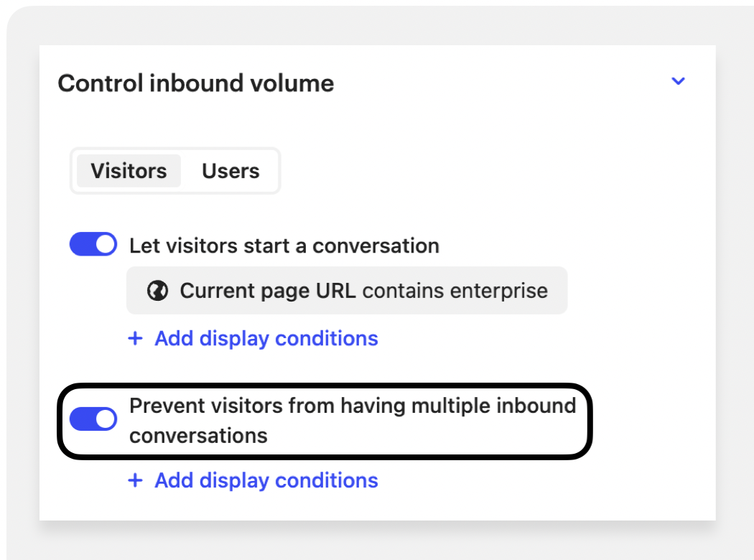This screenshot has height=560, width=754.
Task: Click plus icon below the URL condition chip
Action: tap(135, 338)
